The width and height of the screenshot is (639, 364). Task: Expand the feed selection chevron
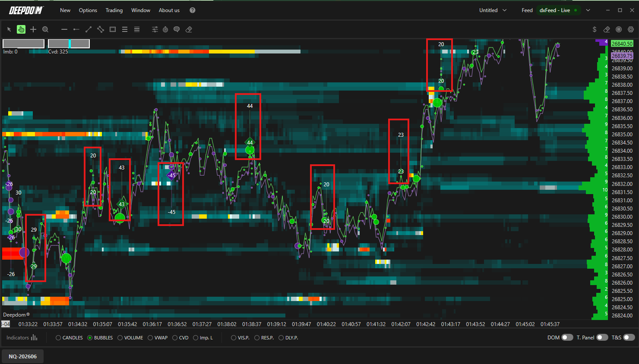(588, 10)
